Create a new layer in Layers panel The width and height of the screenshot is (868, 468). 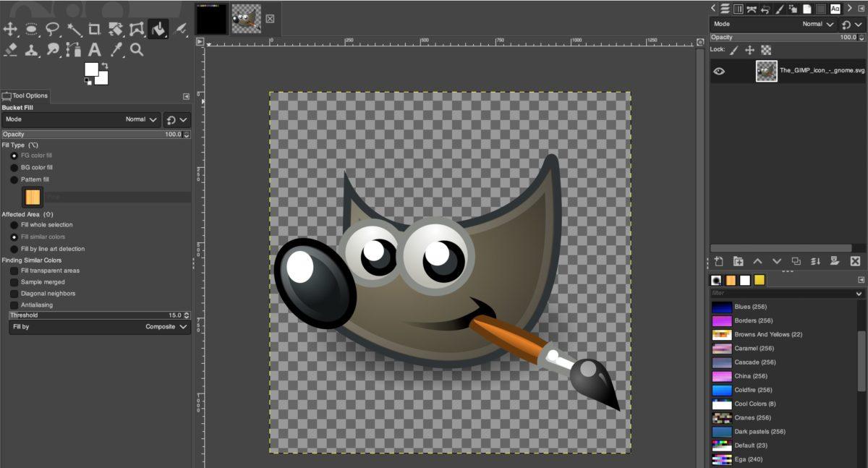[x=718, y=261]
